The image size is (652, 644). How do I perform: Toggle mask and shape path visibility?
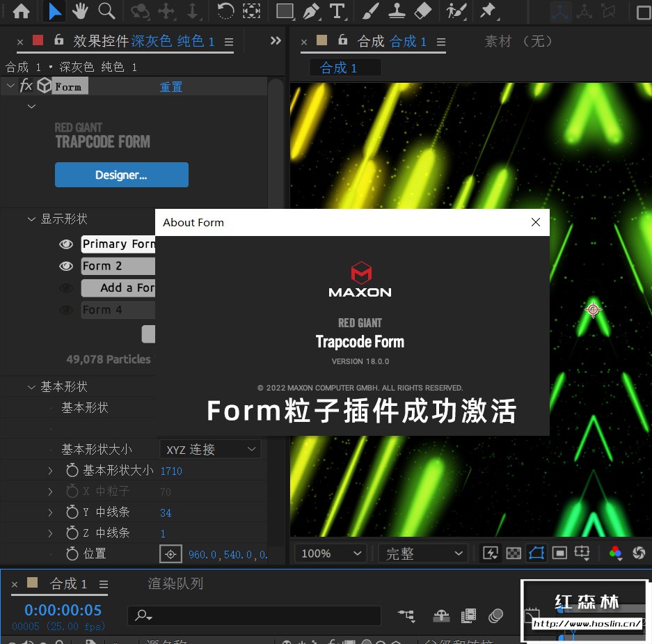tap(536, 553)
